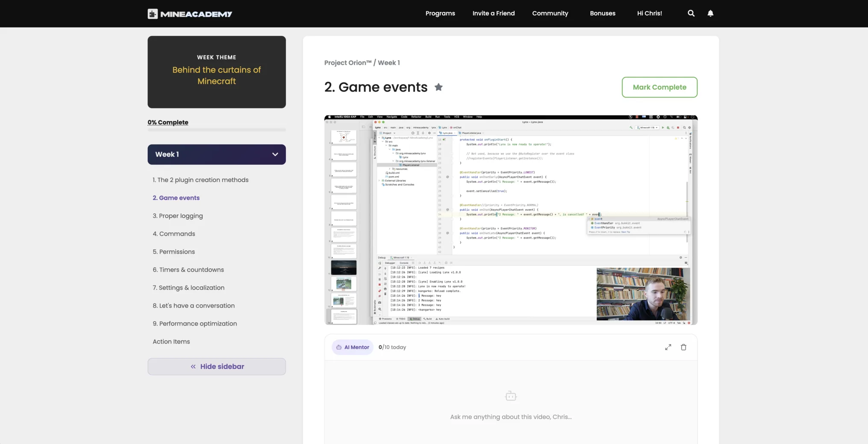Click the 0% Complete progress label

click(168, 122)
